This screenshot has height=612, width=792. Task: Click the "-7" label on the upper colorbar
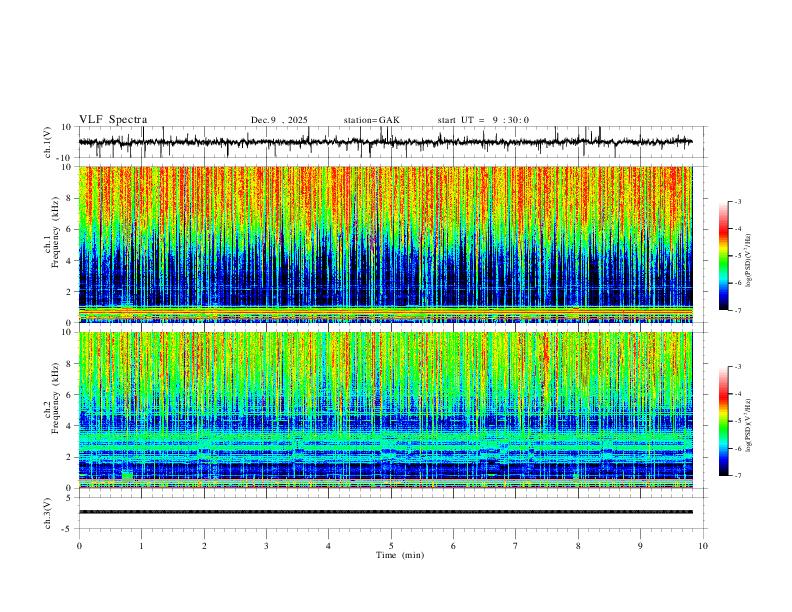737,310
